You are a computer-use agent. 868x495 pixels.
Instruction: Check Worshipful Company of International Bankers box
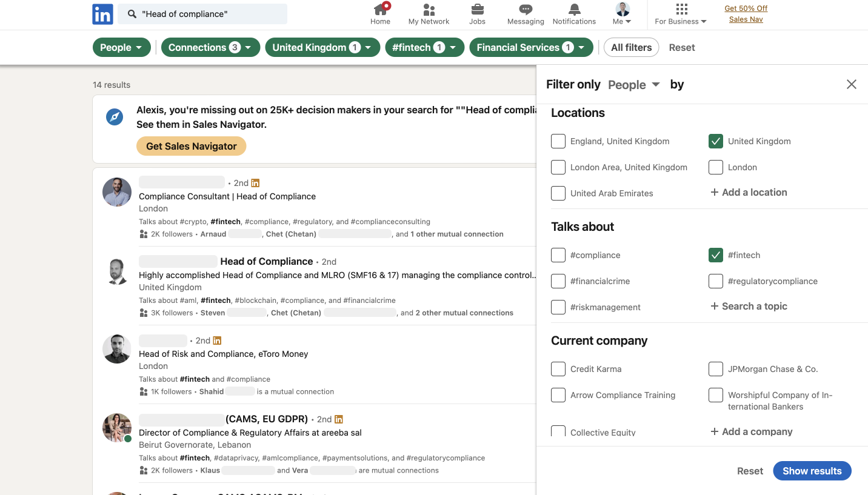pos(716,395)
